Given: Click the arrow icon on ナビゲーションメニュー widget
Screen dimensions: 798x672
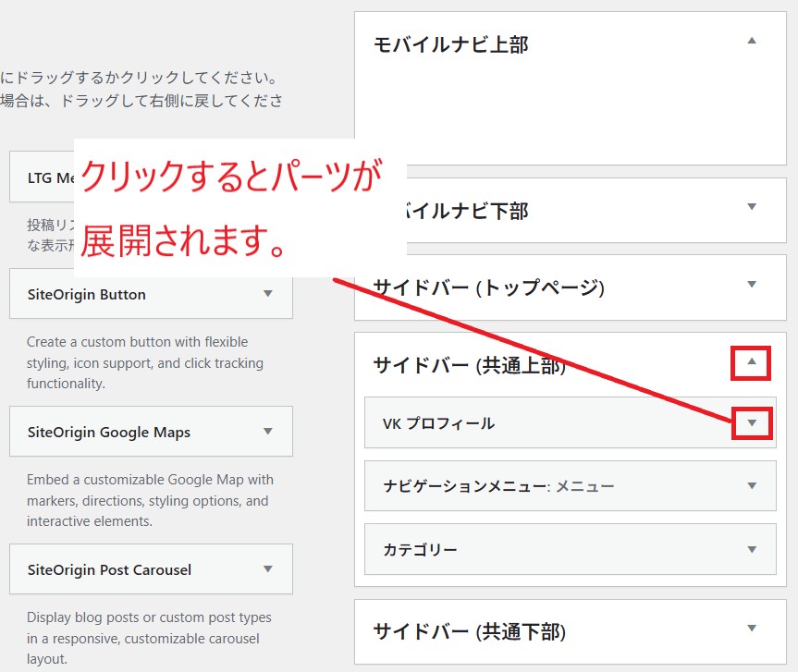Looking at the screenshot, I should (752, 486).
